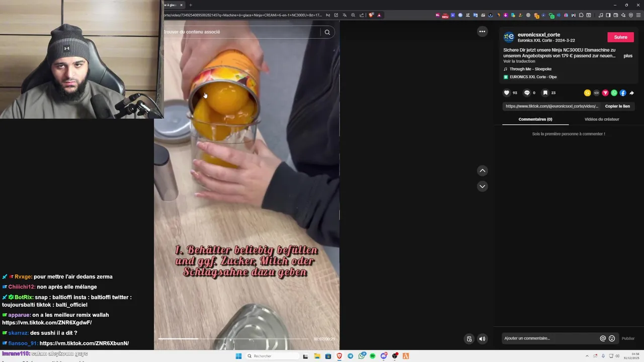
Task: Save the video with the bookmark icon
Action: (x=545, y=93)
